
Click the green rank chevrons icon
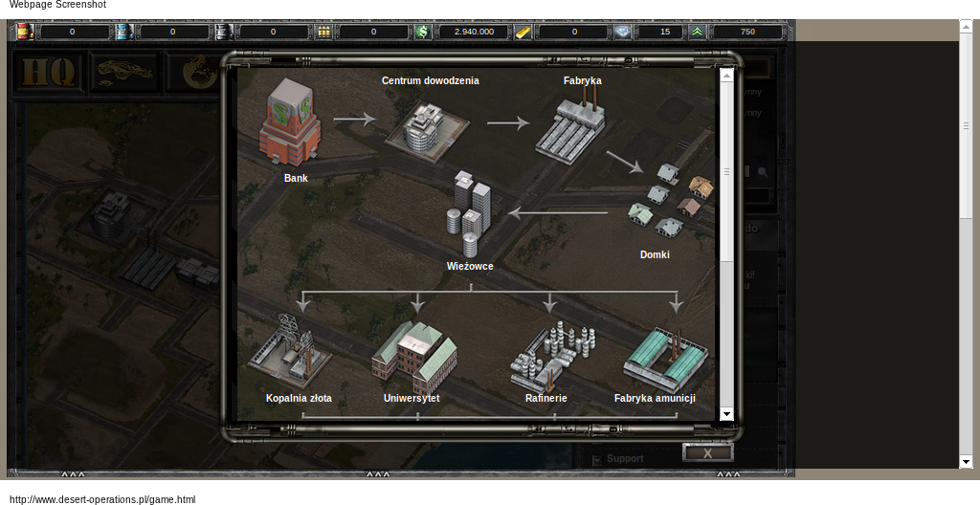pyautogui.click(x=698, y=32)
